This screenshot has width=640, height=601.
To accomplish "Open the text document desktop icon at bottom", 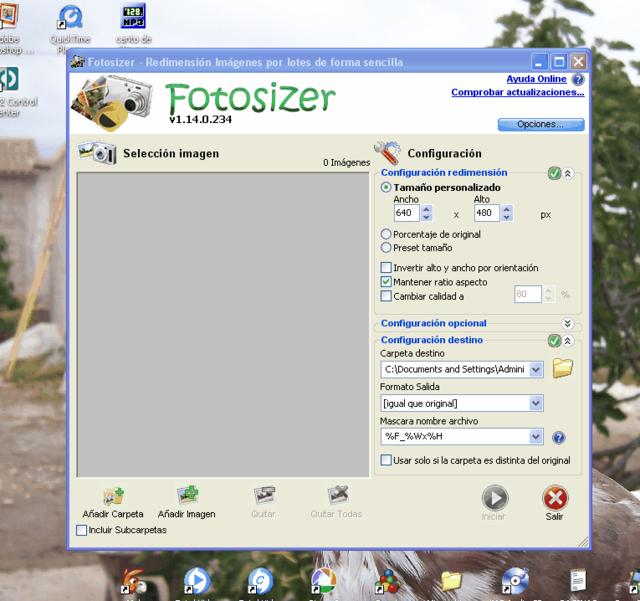I will [x=578, y=580].
